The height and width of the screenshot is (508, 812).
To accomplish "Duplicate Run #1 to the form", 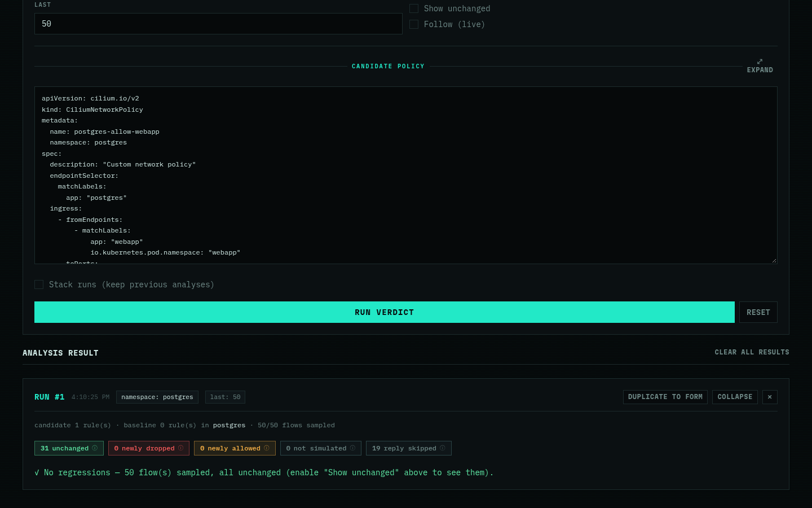I will click(665, 397).
